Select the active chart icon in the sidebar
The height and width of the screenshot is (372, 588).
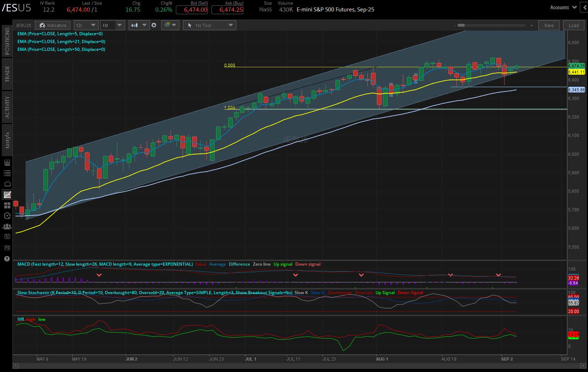(7, 195)
